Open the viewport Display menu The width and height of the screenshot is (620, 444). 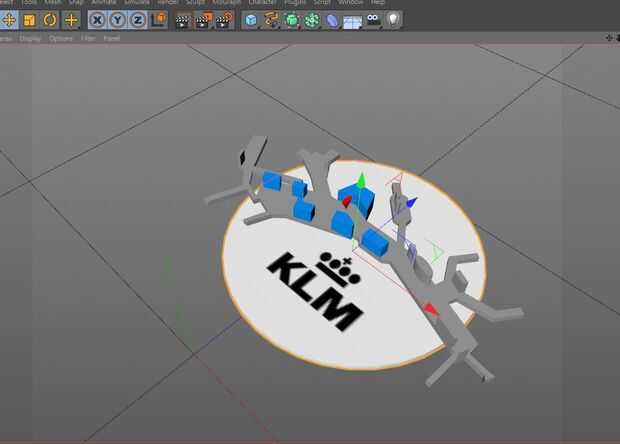coord(30,38)
